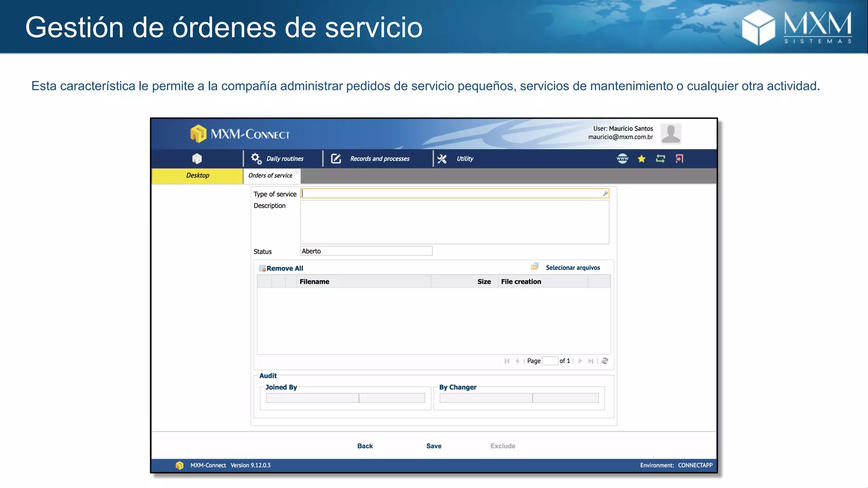Click Selecionar arquivos link

click(x=573, y=268)
